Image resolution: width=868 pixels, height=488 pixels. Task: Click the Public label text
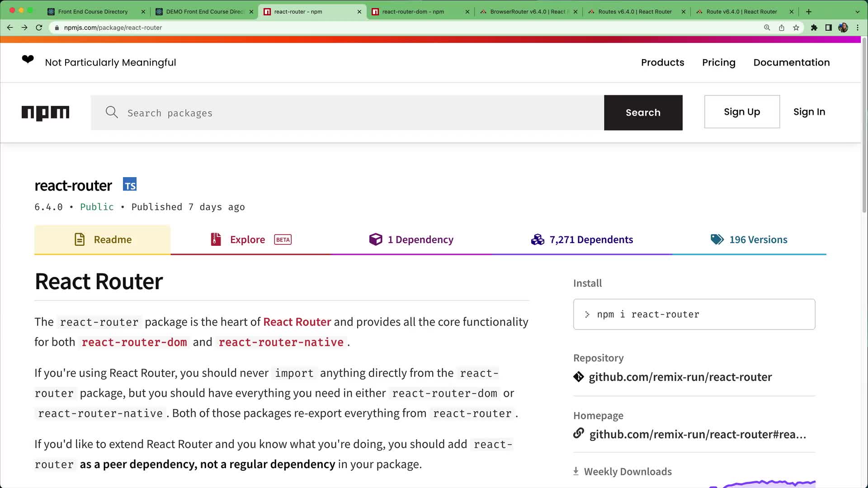point(97,207)
